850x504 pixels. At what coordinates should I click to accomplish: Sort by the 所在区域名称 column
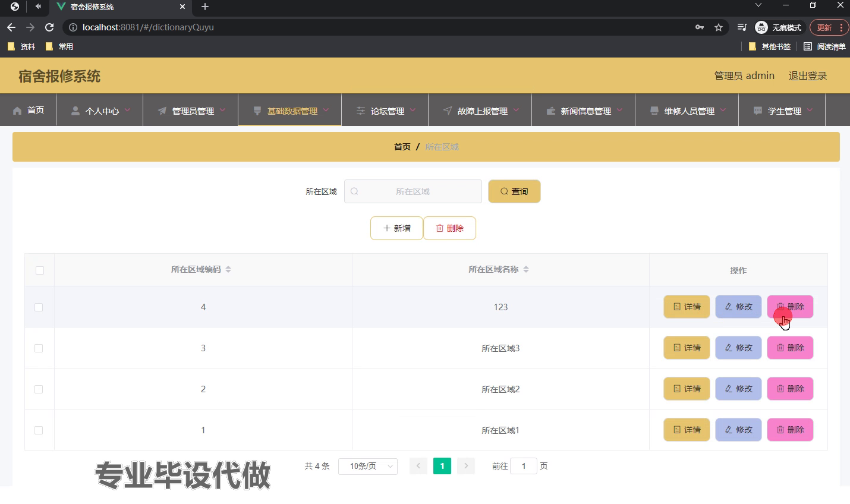526,269
